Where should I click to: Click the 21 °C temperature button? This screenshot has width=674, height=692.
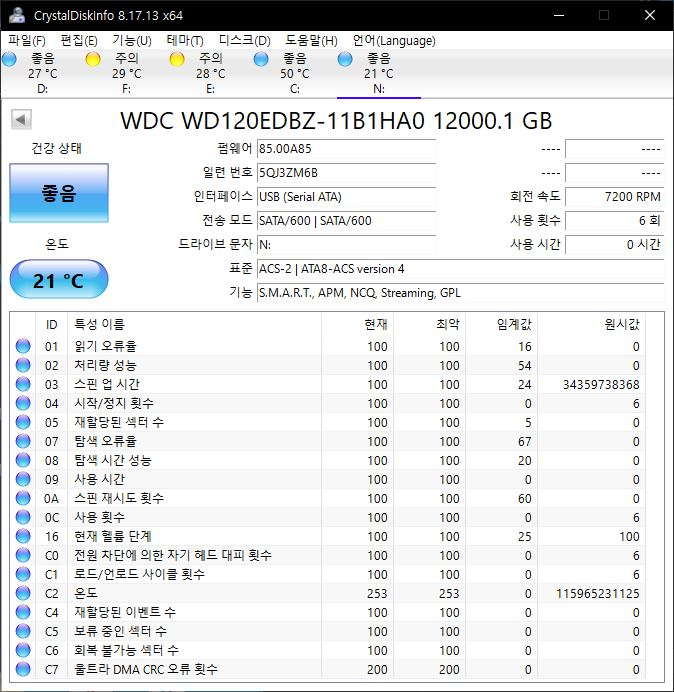point(59,280)
